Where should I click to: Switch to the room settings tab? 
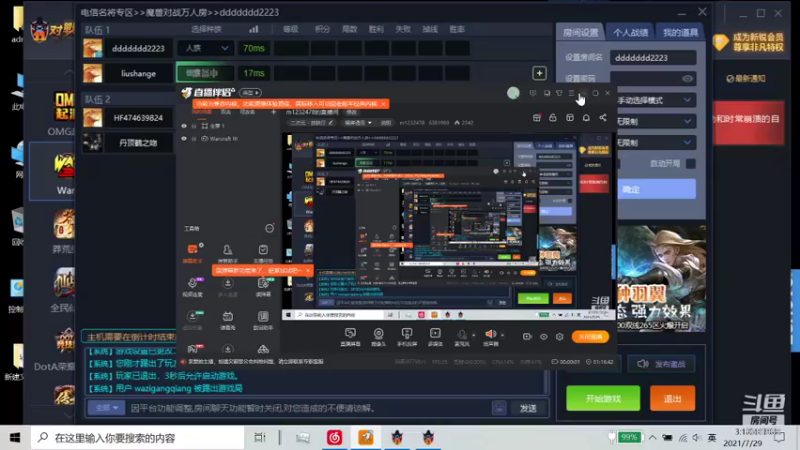pos(581,33)
